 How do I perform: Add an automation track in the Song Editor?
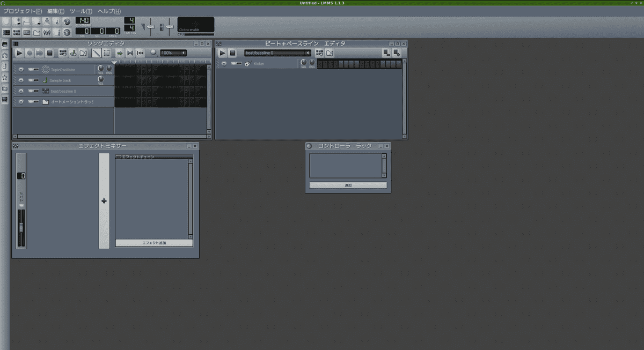83,53
